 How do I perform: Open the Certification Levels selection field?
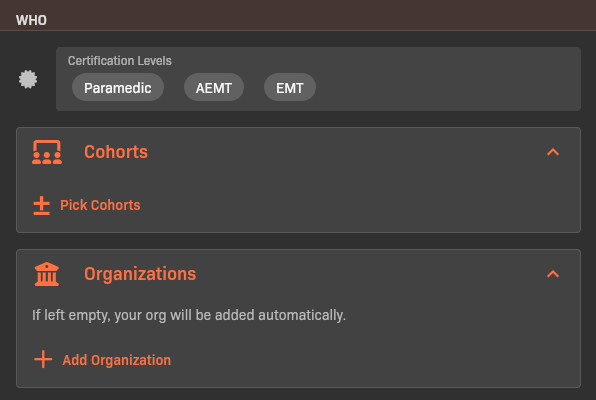coord(318,79)
